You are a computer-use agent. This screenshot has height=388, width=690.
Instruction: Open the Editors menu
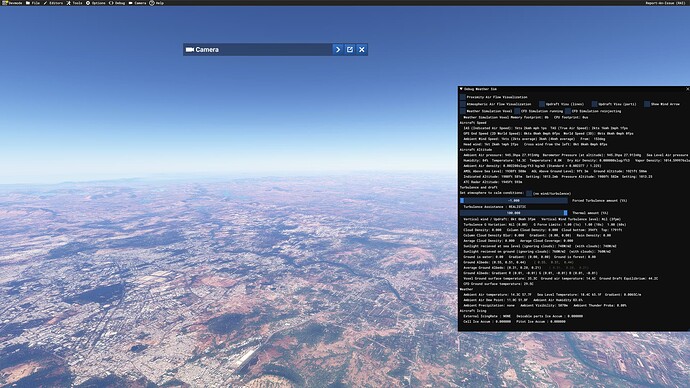pyautogui.click(x=53, y=3)
